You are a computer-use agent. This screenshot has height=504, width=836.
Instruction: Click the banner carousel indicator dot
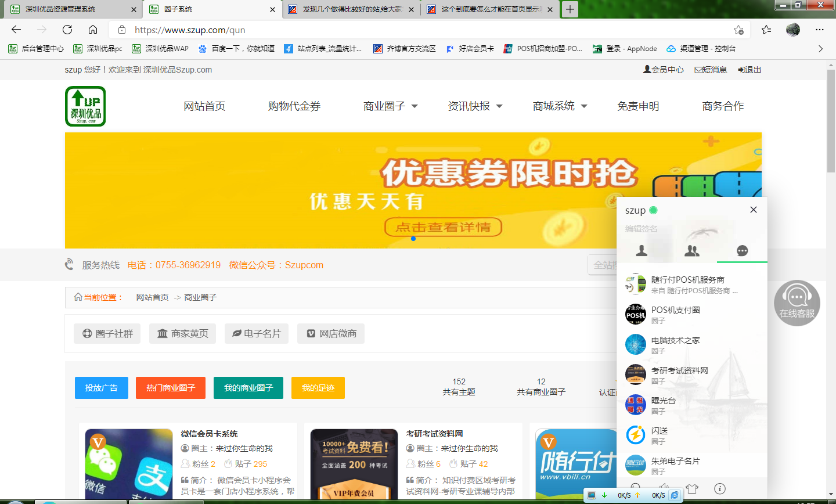(x=413, y=239)
